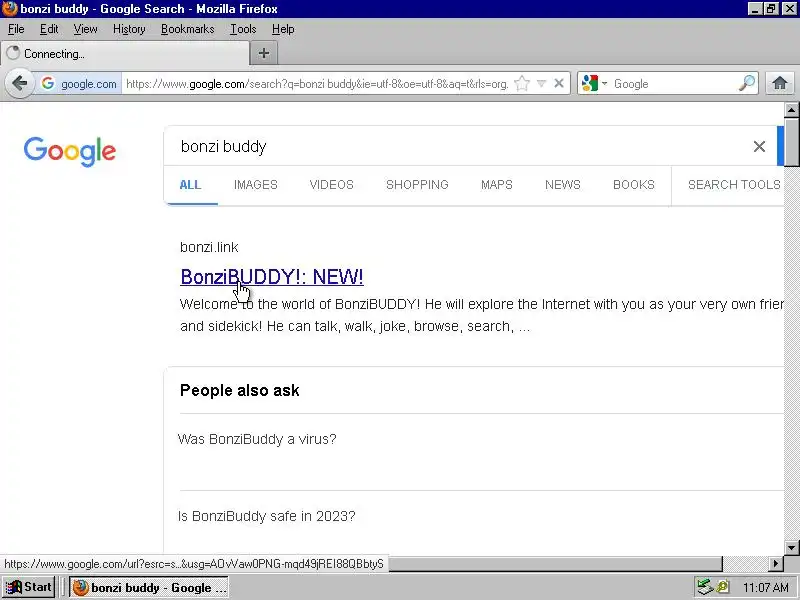Stop loading the page with the X button
This screenshot has height=600, width=800.
(559, 83)
